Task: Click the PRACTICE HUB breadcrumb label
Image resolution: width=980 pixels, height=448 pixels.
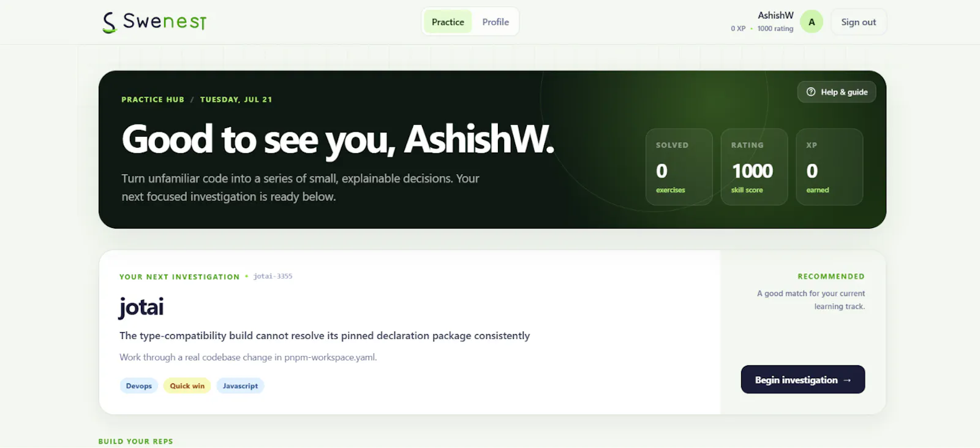Action: click(x=153, y=99)
